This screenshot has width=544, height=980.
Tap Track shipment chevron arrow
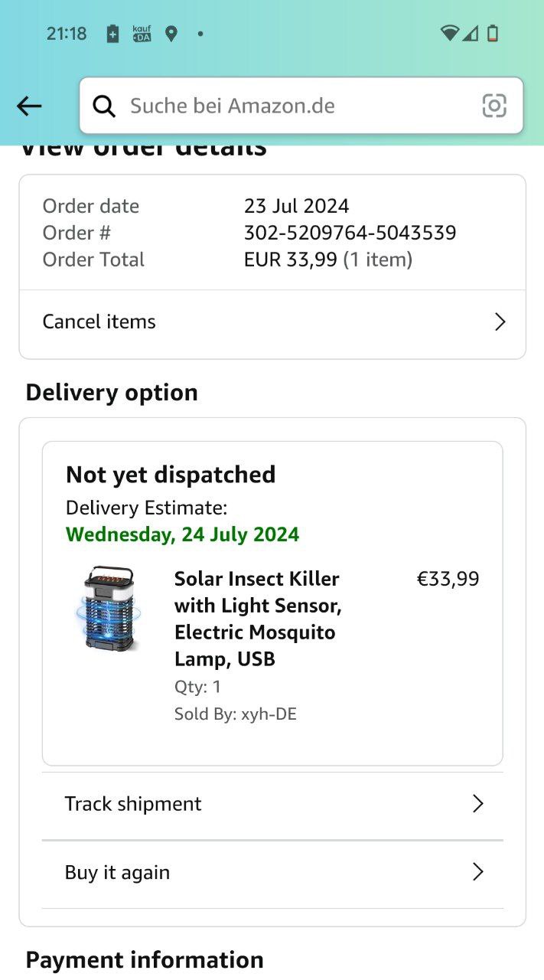tap(477, 803)
